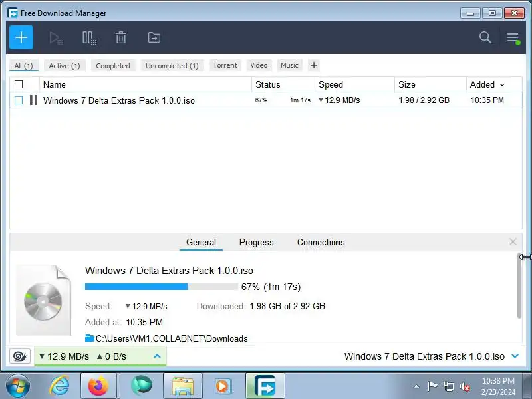Switch to the Connections tab
The height and width of the screenshot is (399, 532).
pos(321,242)
